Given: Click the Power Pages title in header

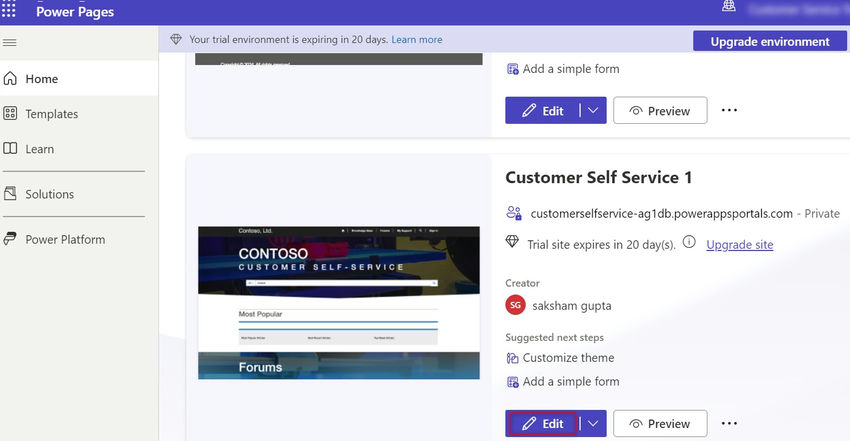Looking at the screenshot, I should coord(75,12).
